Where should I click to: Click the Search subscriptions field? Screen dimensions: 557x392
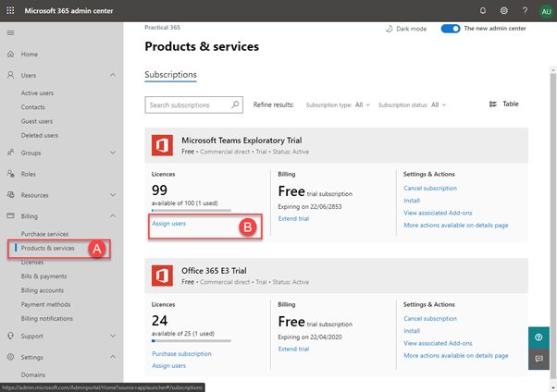194,104
